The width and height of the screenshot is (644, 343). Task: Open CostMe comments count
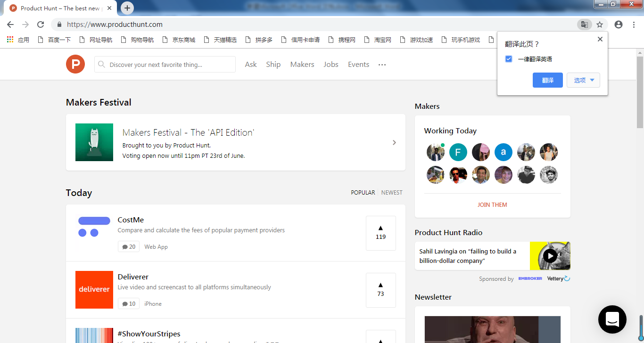(x=129, y=247)
